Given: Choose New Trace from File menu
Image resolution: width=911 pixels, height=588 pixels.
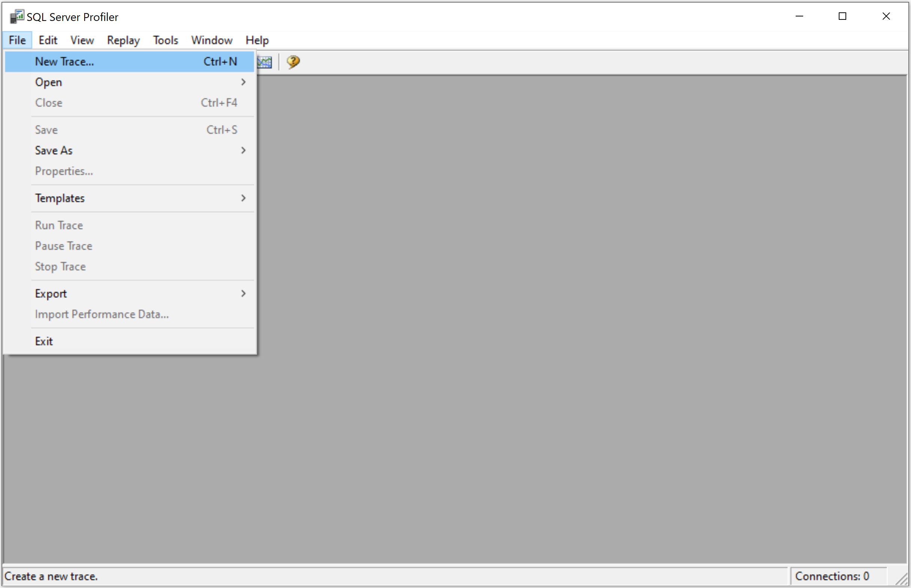Looking at the screenshot, I should pyautogui.click(x=64, y=61).
